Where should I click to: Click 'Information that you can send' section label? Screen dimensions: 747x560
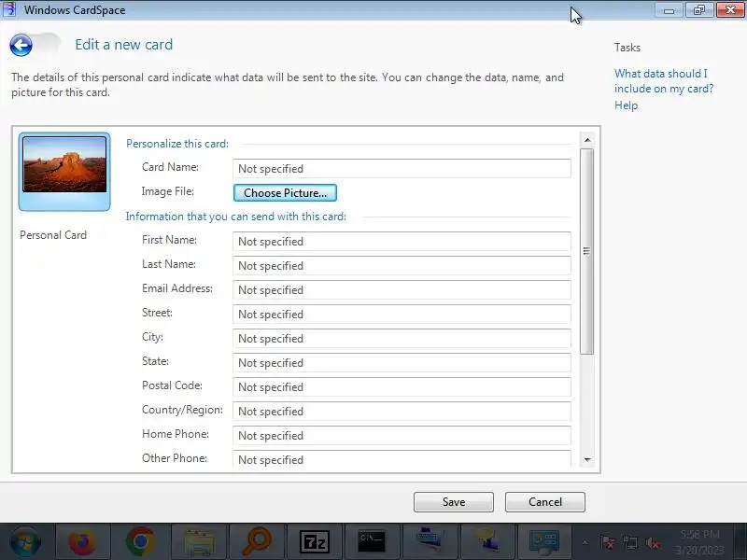(x=236, y=217)
